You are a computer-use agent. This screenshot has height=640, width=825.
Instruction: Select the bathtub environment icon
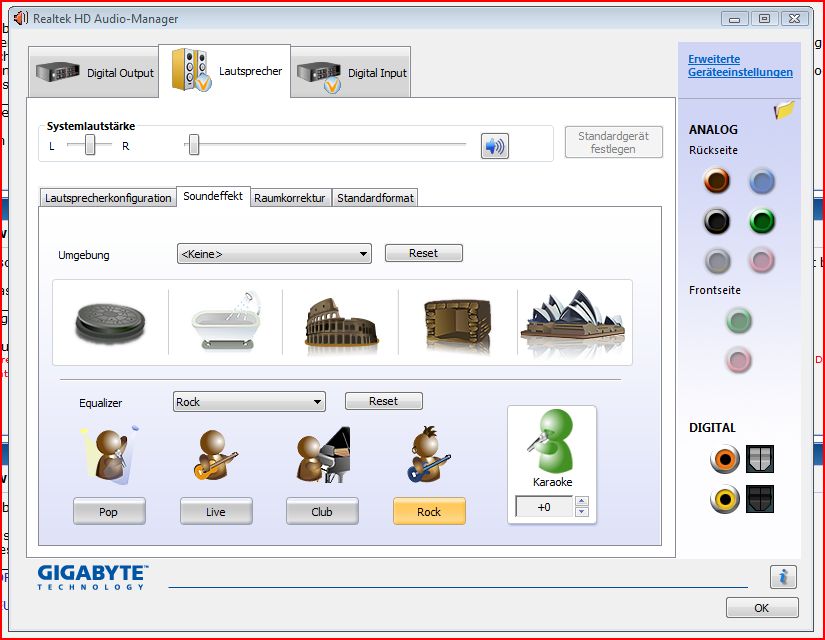pyautogui.click(x=226, y=320)
